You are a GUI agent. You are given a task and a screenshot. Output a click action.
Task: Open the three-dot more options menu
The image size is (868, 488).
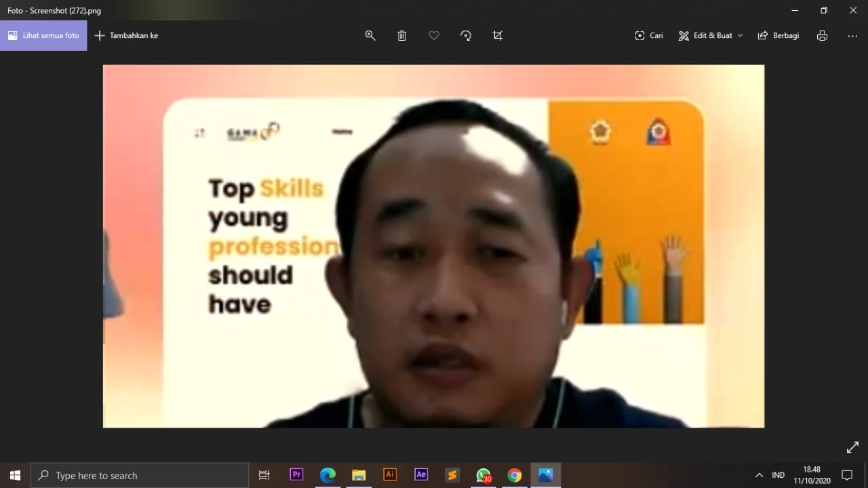[852, 35]
